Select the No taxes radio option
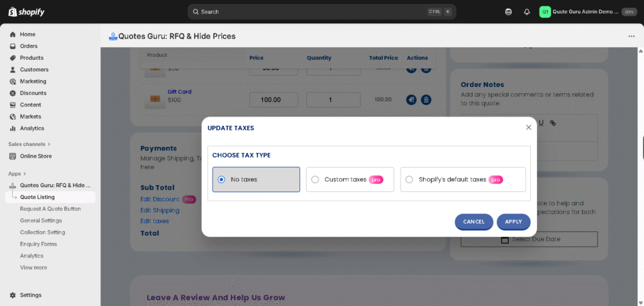The width and height of the screenshot is (644, 306). coord(221,179)
